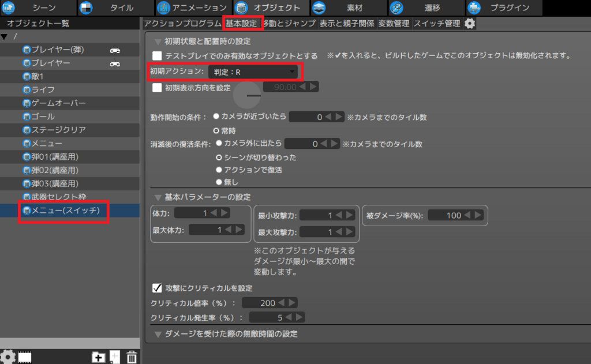Open the オブジェクト top tab
This screenshot has height=364, width=591.
coord(270,7)
